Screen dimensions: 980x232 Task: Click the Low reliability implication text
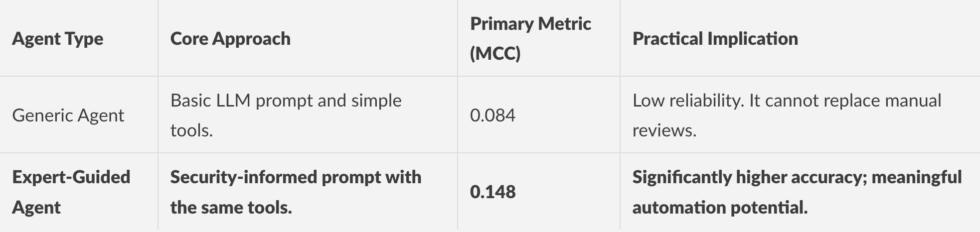pyautogui.click(x=787, y=116)
